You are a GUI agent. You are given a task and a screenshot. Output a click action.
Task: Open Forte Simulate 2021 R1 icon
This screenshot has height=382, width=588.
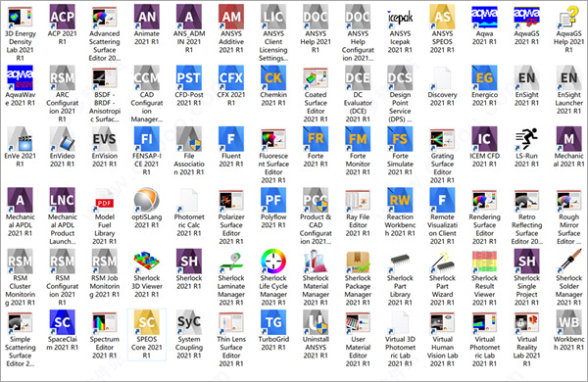400,139
